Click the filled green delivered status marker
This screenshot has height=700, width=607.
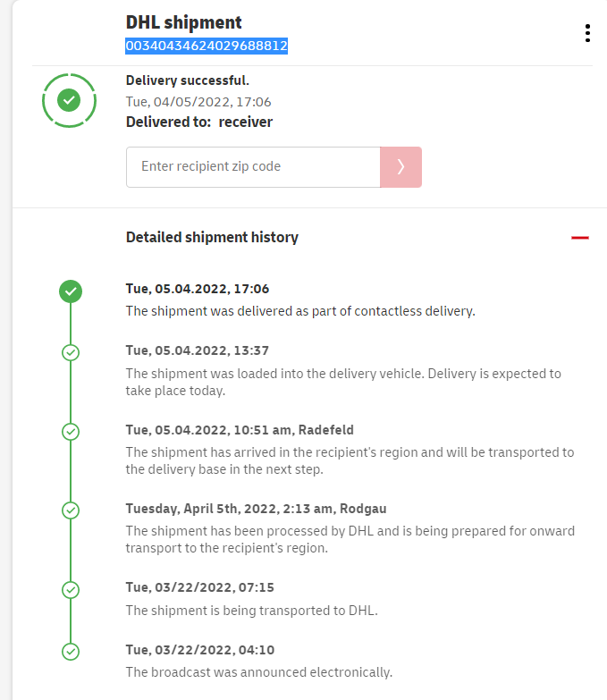pyautogui.click(x=71, y=291)
